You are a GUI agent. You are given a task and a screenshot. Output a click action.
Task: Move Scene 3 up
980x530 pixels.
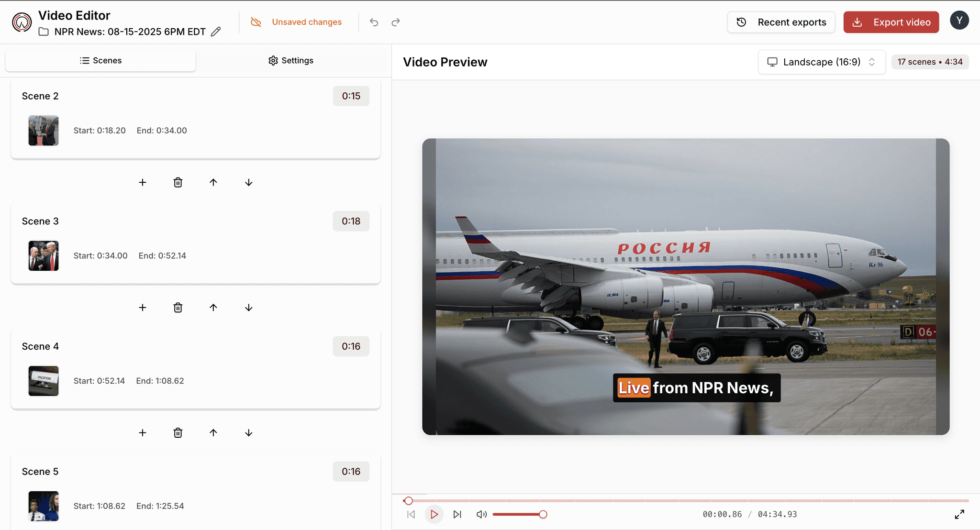pyautogui.click(x=213, y=308)
